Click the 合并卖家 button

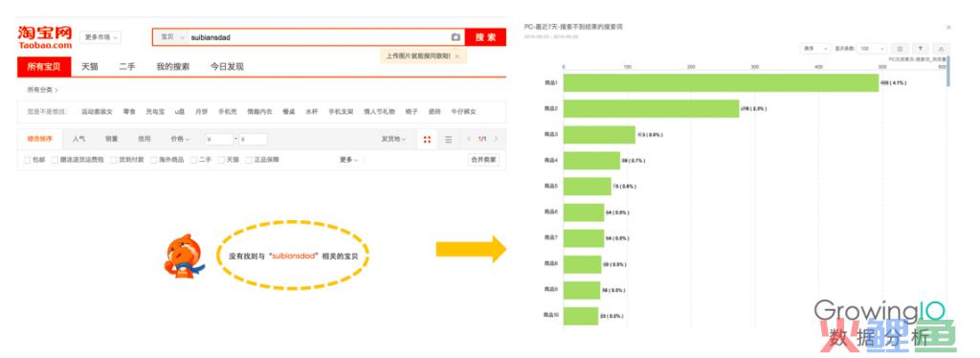tap(483, 160)
